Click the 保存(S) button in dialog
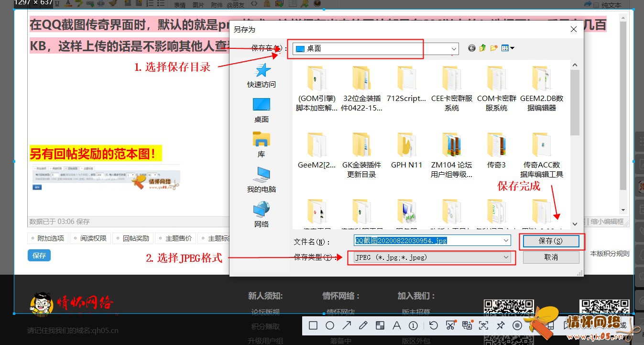644x345 pixels. [x=551, y=241]
